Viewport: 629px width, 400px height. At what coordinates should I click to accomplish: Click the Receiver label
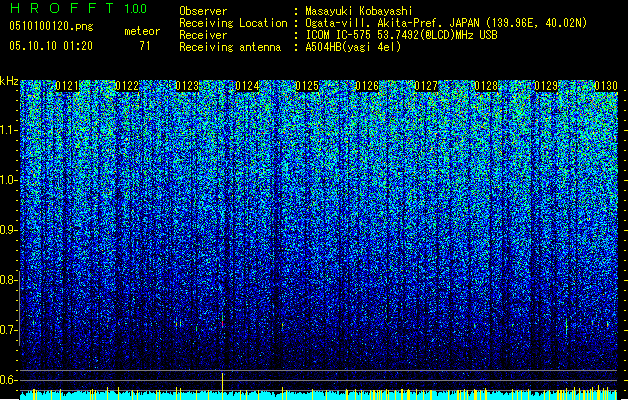click(x=203, y=35)
